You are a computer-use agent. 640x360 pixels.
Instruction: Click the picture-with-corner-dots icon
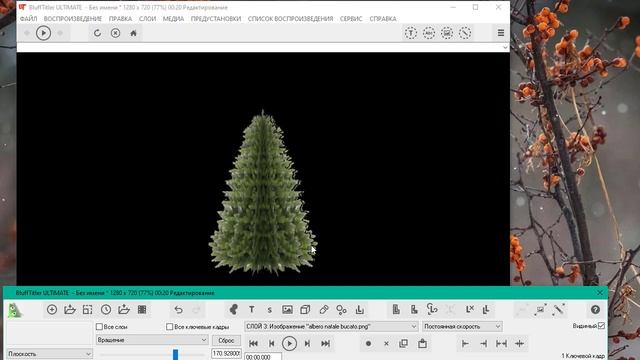(x=540, y=310)
